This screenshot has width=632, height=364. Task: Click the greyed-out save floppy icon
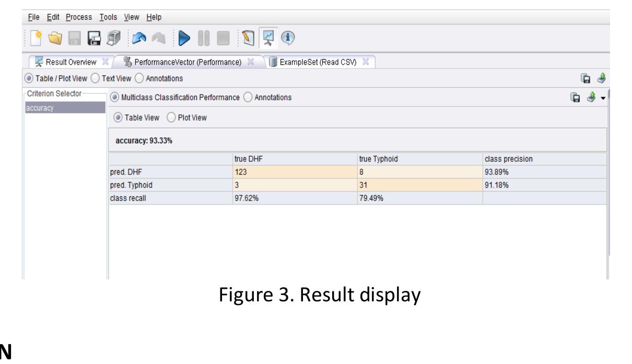click(75, 39)
